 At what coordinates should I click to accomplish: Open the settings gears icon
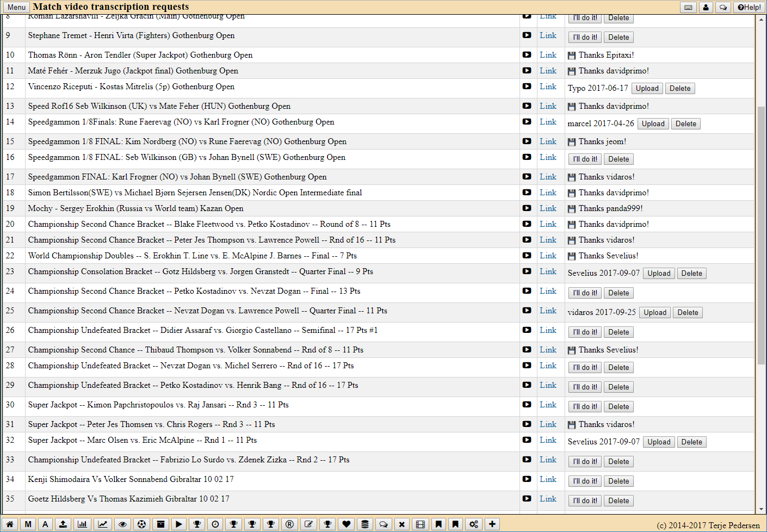[474, 524]
